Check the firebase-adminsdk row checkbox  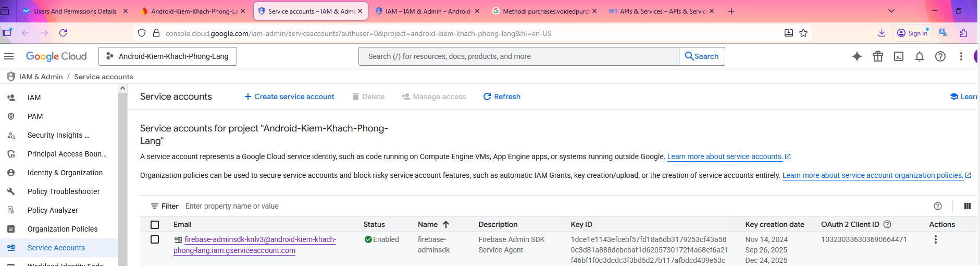155,239
